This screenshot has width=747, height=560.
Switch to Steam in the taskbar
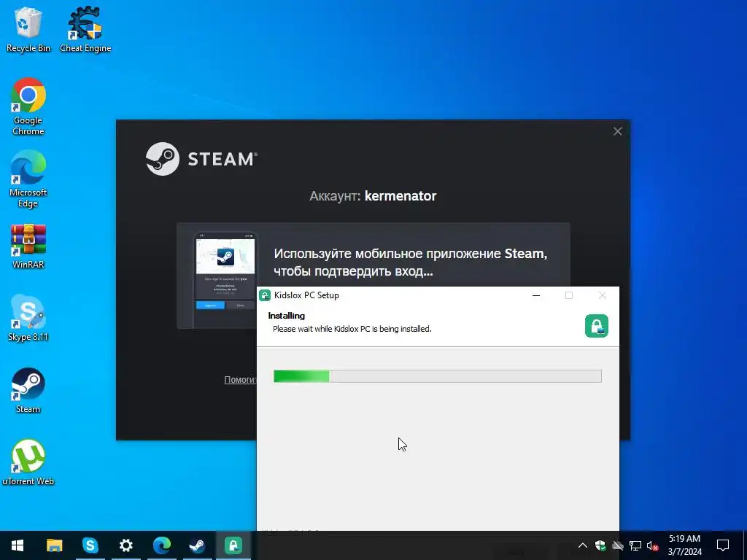(x=197, y=545)
